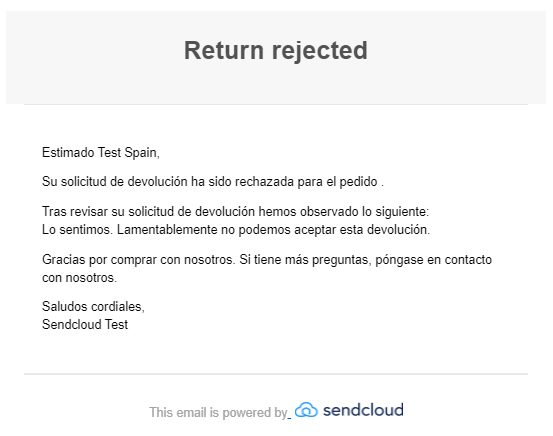This screenshot has width=553, height=436.
Task: Click the 'Gracias por comprar con nosotros' paragraph
Action: tap(267, 268)
